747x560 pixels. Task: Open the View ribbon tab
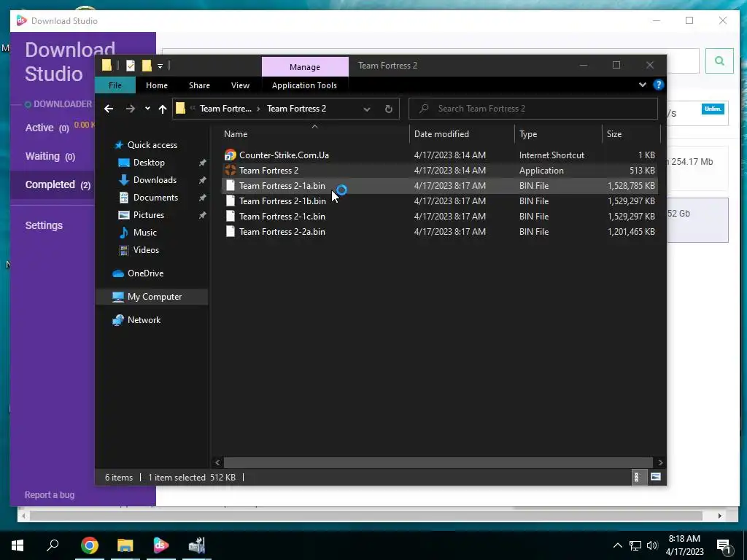coord(240,85)
